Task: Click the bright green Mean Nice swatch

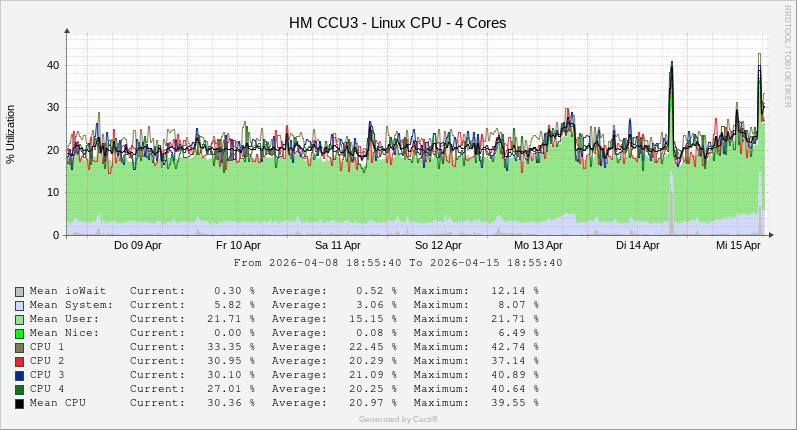Action: point(20,333)
